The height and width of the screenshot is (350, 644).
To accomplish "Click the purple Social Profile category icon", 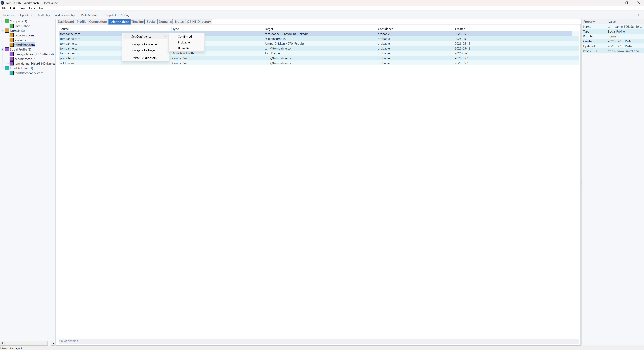I will click(7, 50).
